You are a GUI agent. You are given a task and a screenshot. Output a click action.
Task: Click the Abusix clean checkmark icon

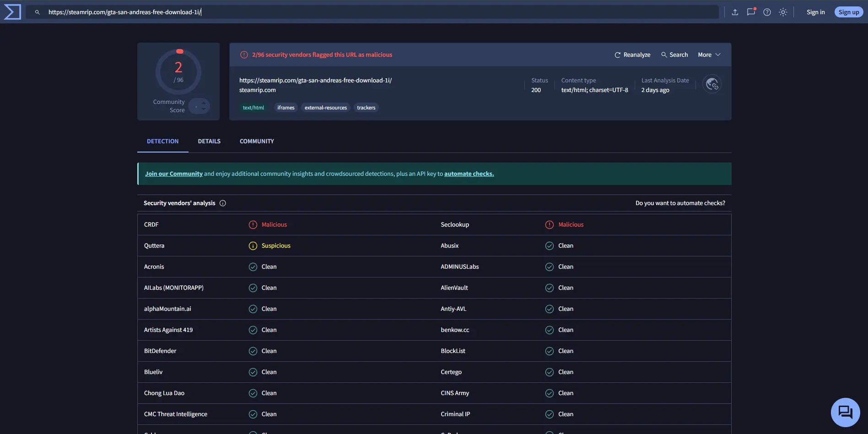coord(550,246)
